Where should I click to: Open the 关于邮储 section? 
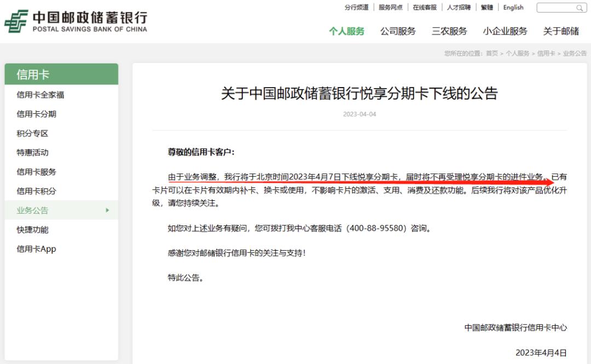coord(560,31)
